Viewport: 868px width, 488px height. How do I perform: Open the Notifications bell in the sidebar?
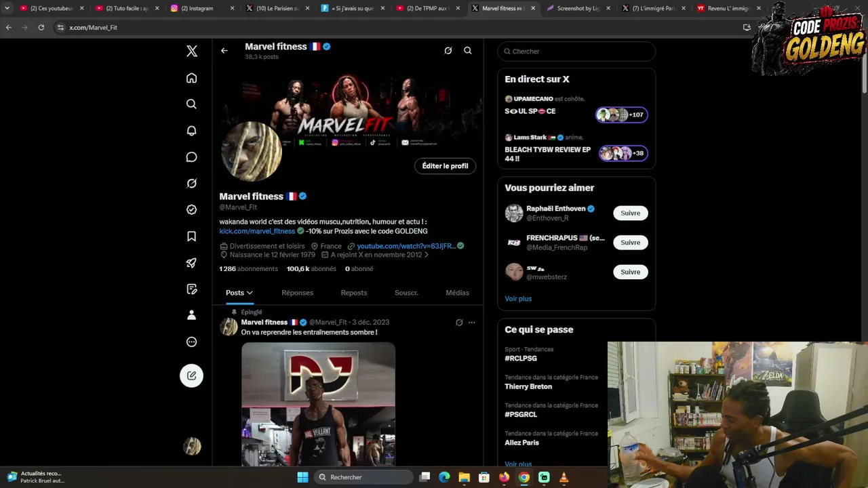click(191, 131)
